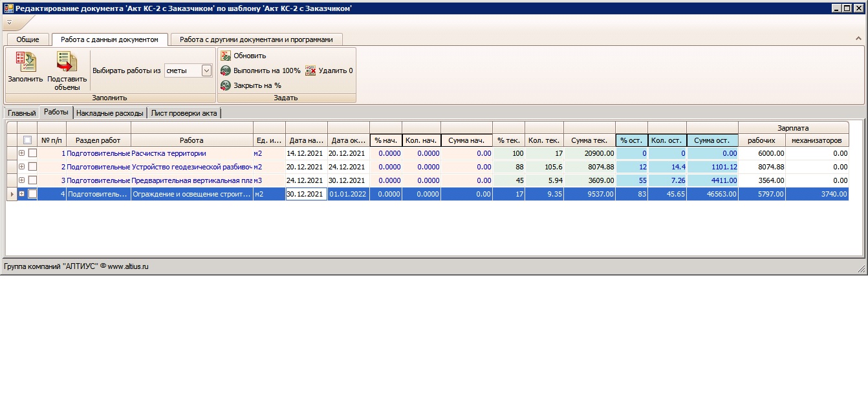868x419 pixels.
Task: Expand the row Устройство геодезической разбивочной
Action: [x=21, y=167]
